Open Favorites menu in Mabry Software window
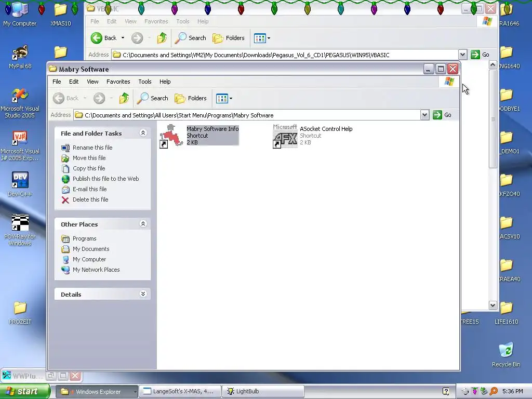532x399 pixels. tap(118, 82)
